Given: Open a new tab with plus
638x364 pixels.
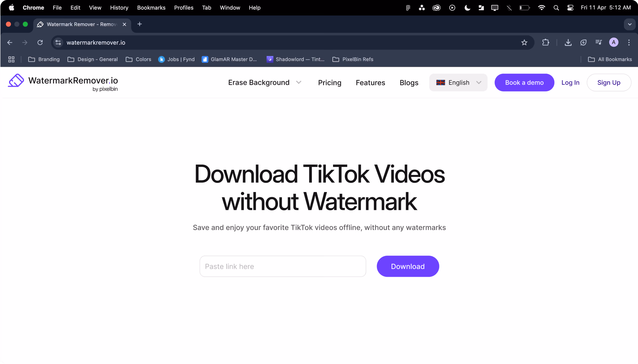Looking at the screenshot, I should [x=139, y=24].
